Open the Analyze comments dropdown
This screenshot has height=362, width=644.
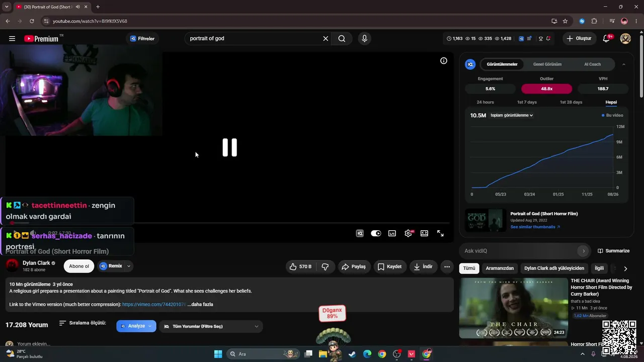tap(136, 326)
